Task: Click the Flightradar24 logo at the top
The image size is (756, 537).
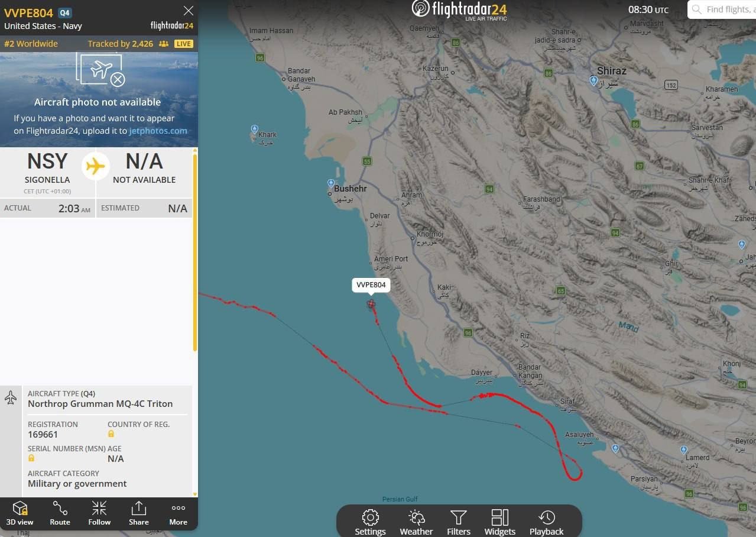Action: 459,9
